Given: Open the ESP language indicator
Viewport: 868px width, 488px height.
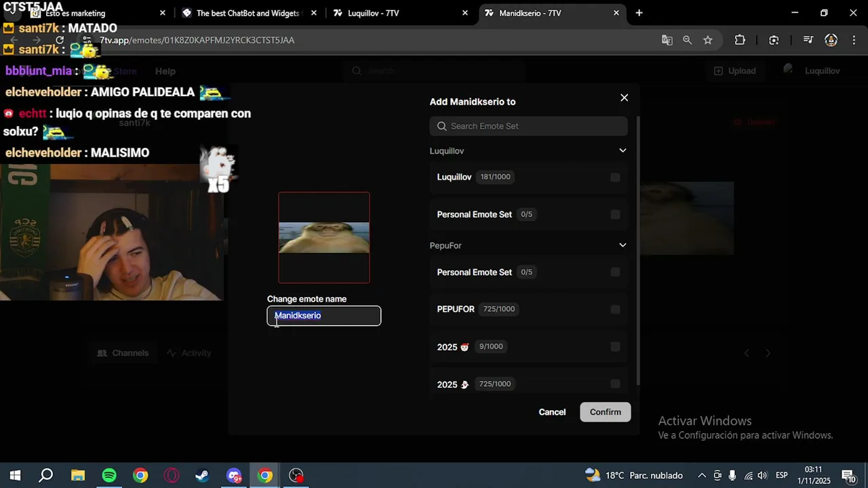Looking at the screenshot, I should point(781,475).
